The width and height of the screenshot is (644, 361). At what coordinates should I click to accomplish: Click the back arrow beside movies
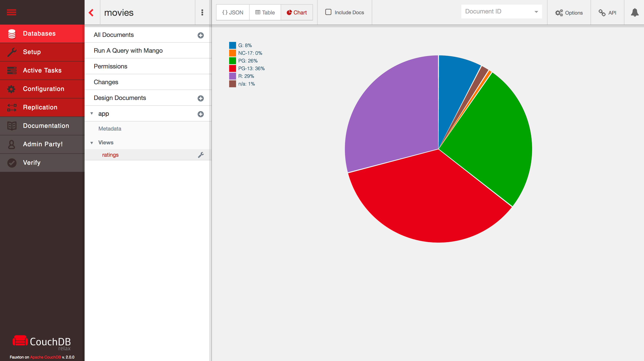coord(91,12)
